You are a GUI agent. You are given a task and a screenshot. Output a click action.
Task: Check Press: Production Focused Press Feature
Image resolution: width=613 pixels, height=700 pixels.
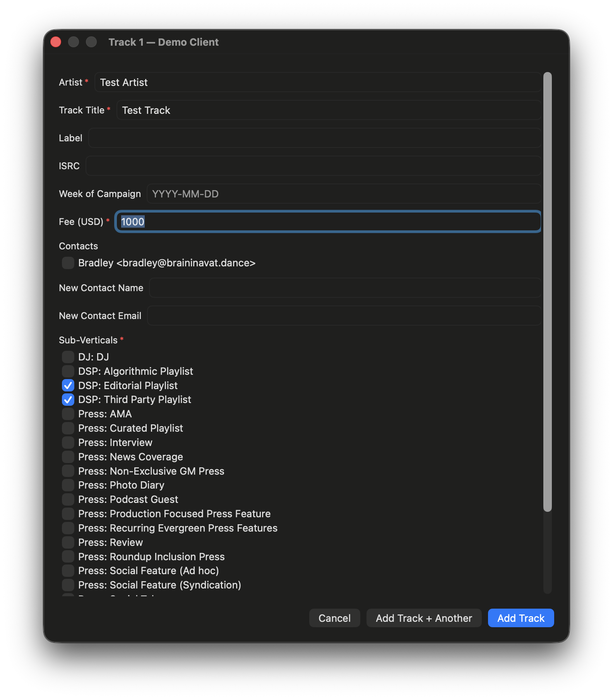[68, 514]
